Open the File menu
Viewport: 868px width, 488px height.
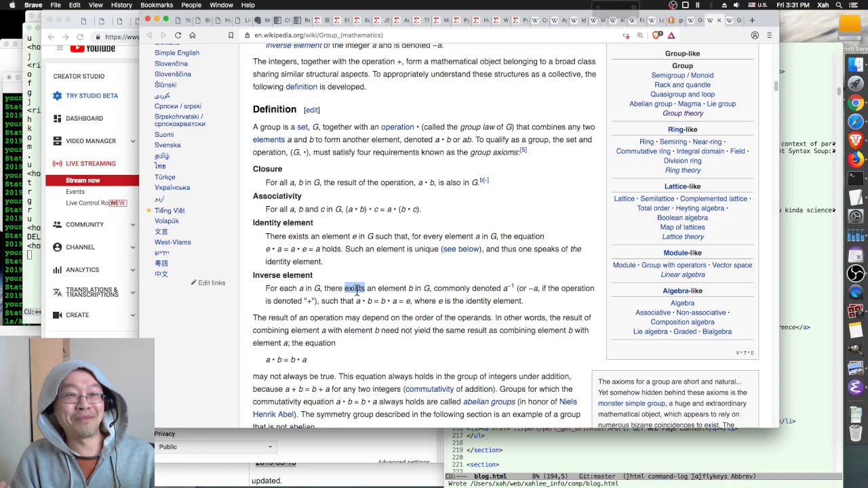click(x=56, y=5)
